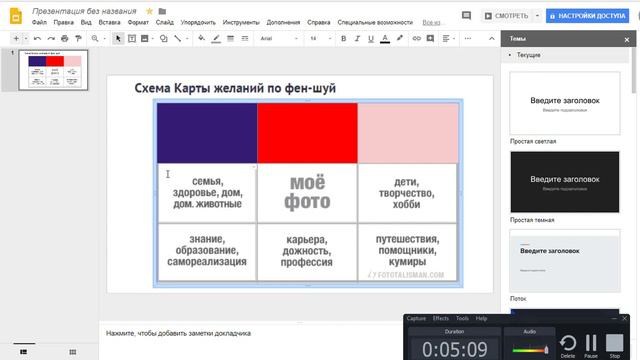Open comment history icon in header
The width and height of the screenshot is (640, 360).
466,16
